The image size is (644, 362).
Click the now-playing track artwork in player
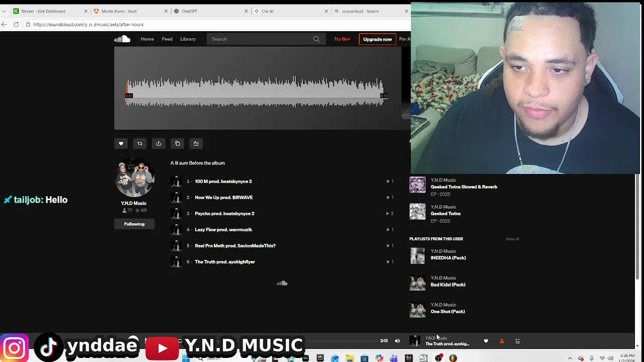(x=415, y=341)
